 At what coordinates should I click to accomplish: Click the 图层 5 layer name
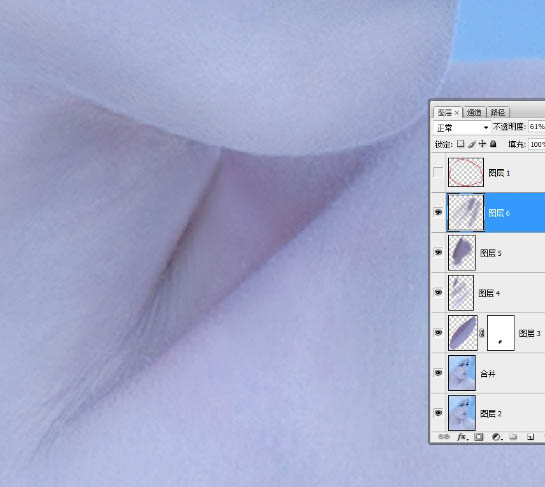pos(491,253)
